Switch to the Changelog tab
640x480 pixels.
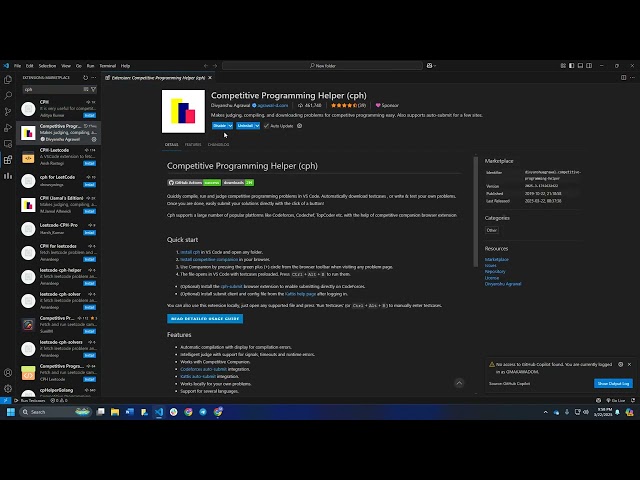(x=218, y=144)
